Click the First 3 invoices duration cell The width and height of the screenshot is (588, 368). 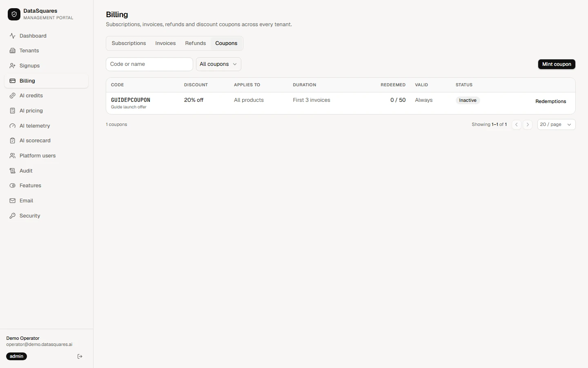[312, 100]
